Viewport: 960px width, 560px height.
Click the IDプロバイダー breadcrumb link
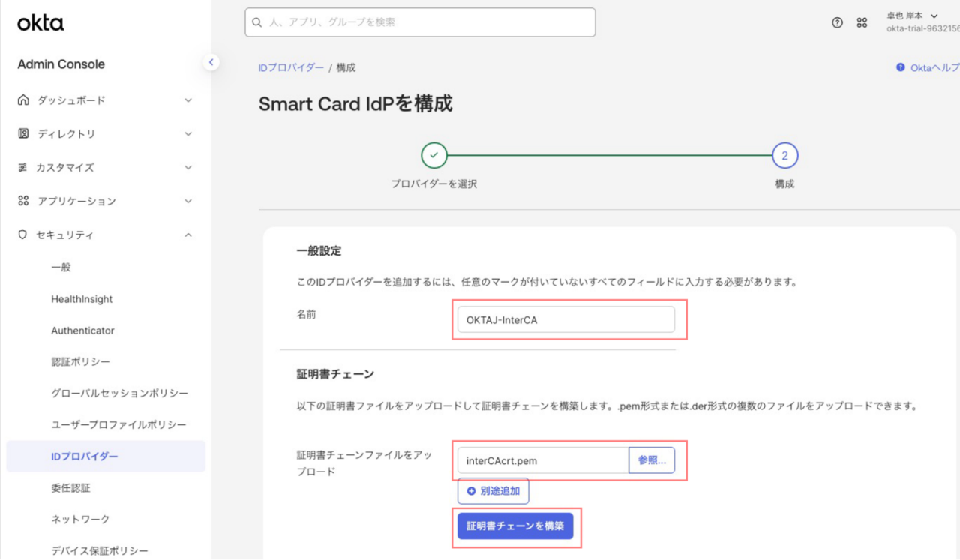click(x=291, y=67)
